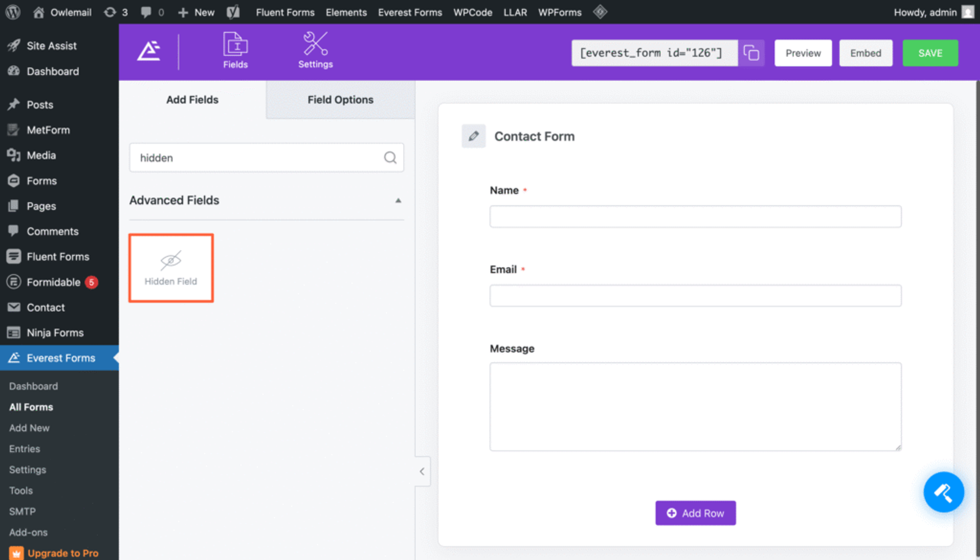Viewport: 980px width, 560px height.
Task: Open the Owlemail site home link
Action: (62, 12)
